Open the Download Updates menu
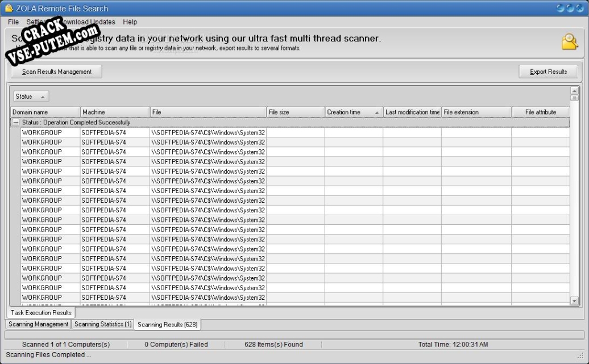Image resolution: width=589 pixels, height=364 pixels. pyautogui.click(x=88, y=22)
